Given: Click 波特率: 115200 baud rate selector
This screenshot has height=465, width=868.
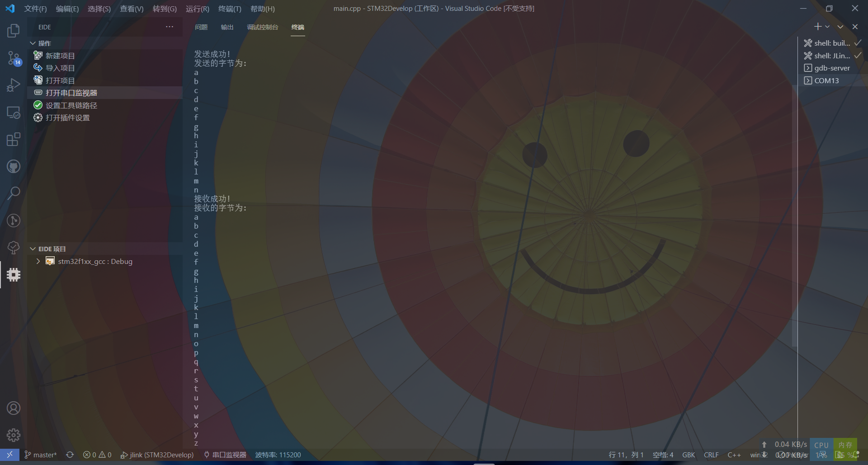Looking at the screenshot, I should (x=278, y=455).
